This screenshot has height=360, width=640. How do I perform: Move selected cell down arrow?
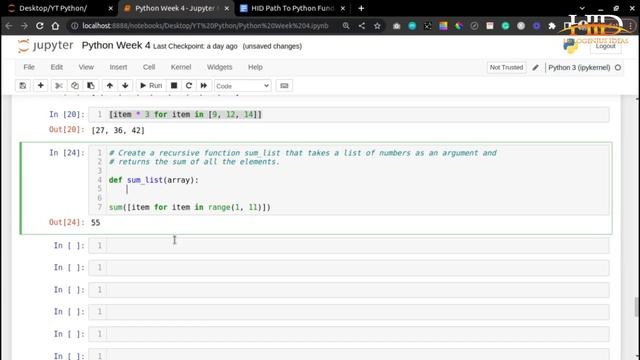tap(125, 86)
